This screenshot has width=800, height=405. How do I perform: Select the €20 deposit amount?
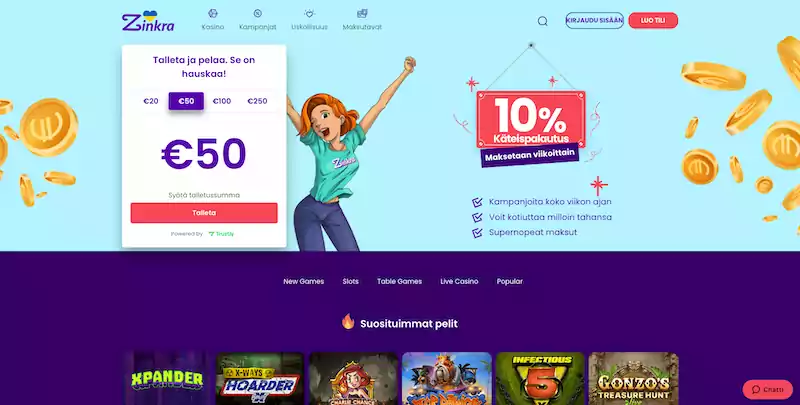tap(151, 101)
